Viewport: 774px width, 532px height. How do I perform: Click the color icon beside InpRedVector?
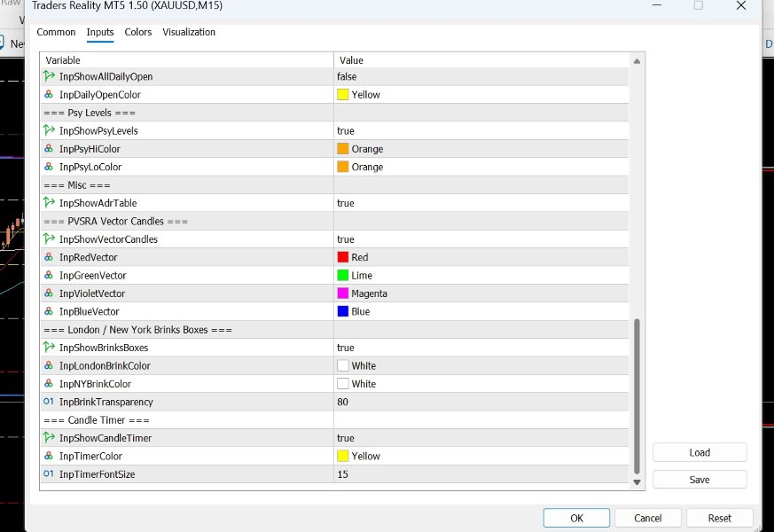tap(49, 257)
